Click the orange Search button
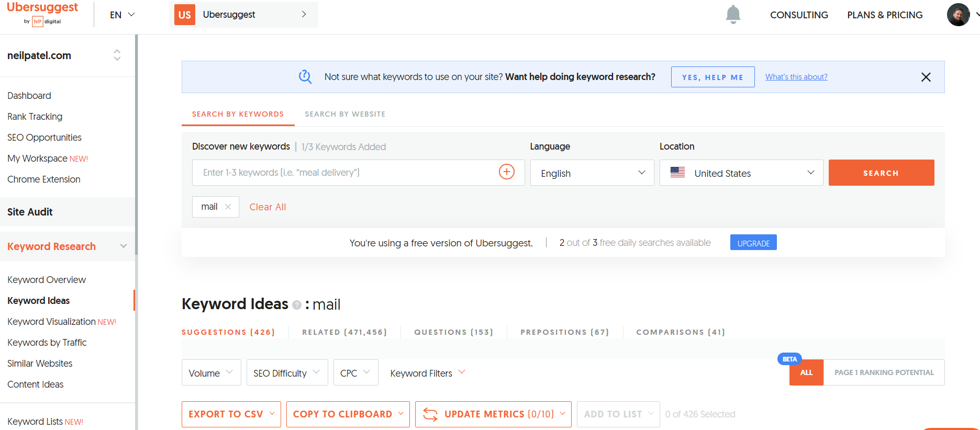Screen dimensions: 980x430 pyautogui.click(x=881, y=173)
